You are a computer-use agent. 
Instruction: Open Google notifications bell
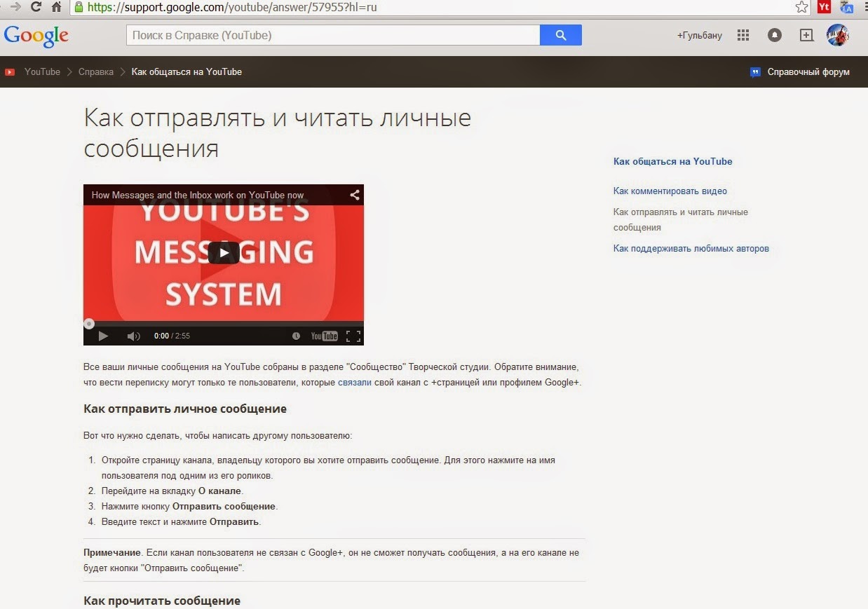[x=775, y=35]
